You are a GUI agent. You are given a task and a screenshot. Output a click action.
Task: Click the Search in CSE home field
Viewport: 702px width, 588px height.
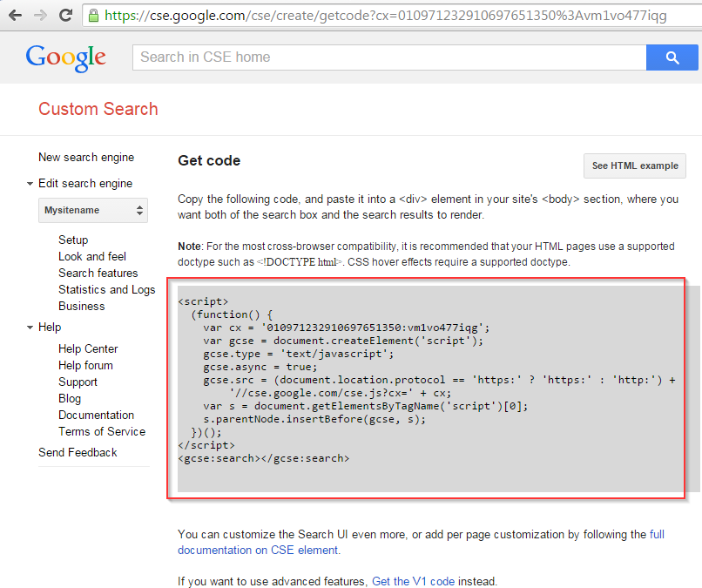389,57
